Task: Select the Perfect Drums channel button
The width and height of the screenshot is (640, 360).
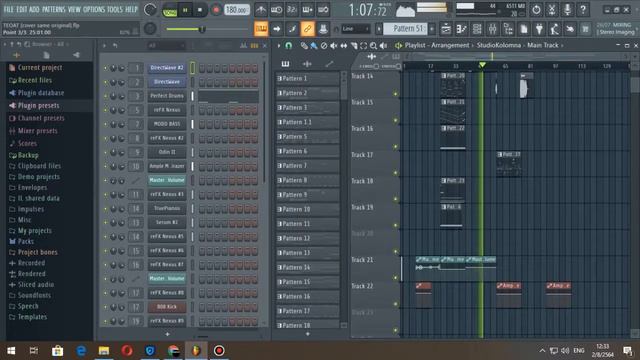Action: [x=167, y=96]
